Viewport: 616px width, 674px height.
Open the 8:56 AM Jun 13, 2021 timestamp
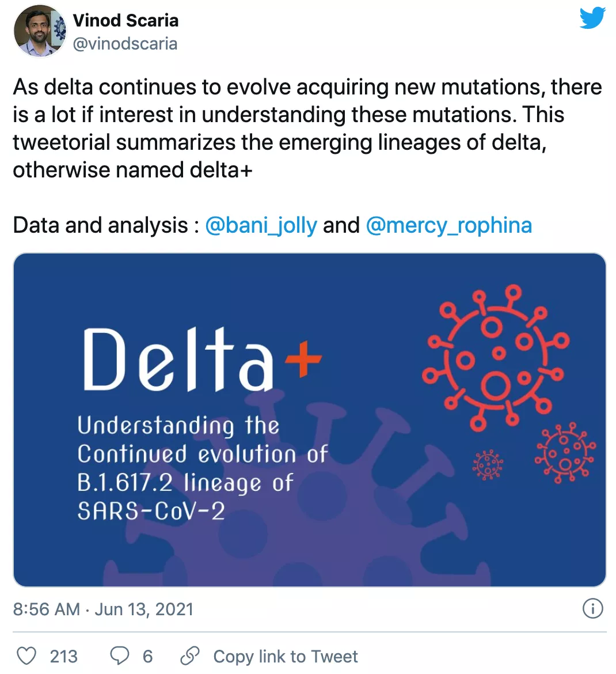(x=103, y=609)
